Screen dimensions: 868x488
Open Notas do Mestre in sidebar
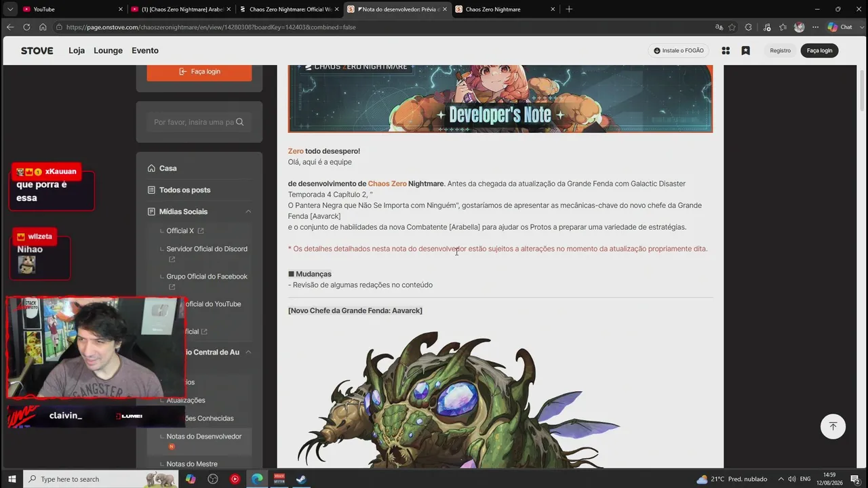coord(192,464)
